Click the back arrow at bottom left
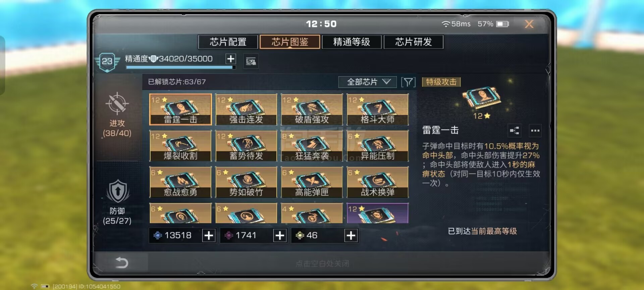This screenshot has width=644, height=290. [x=121, y=262]
